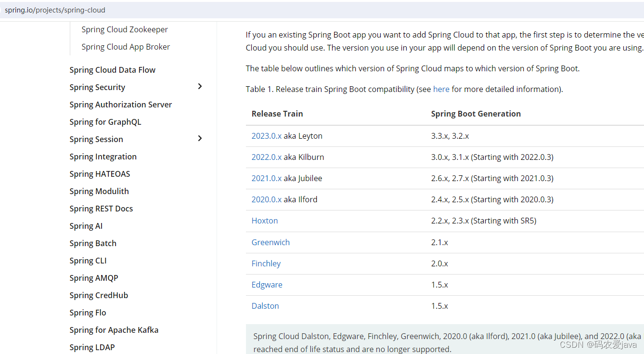The image size is (644, 354).
Task: Select Spring Modulith in sidebar
Action: pos(99,191)
